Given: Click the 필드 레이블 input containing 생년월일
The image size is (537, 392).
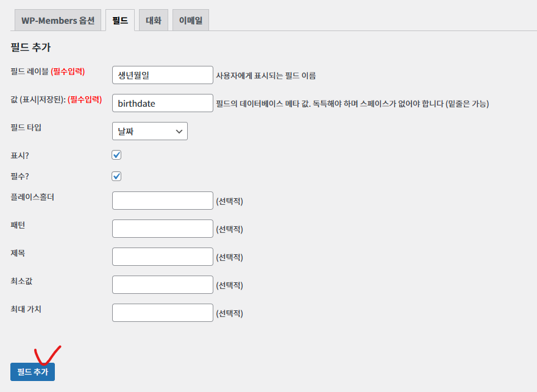Looking at the screenshot, I should (x=163, y=75).
